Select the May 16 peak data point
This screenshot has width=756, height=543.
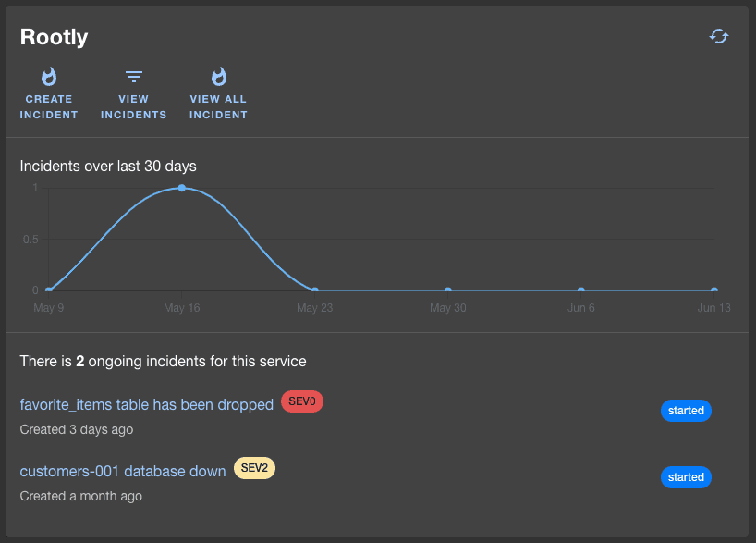(182, 188)
